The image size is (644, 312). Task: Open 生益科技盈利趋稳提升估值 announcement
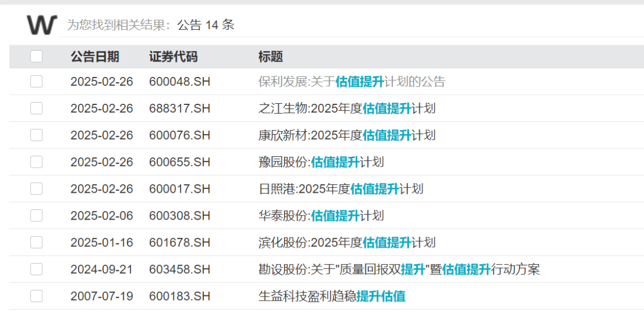332,296
